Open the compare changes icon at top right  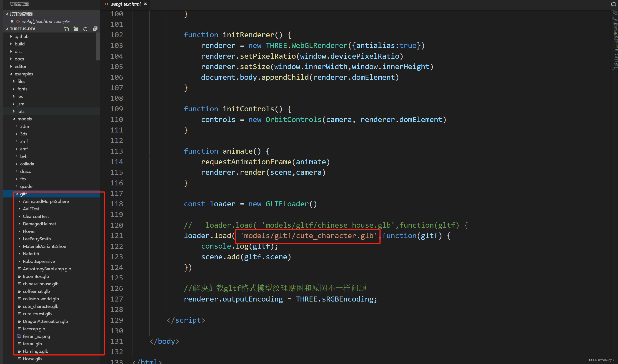click(613, 4)
